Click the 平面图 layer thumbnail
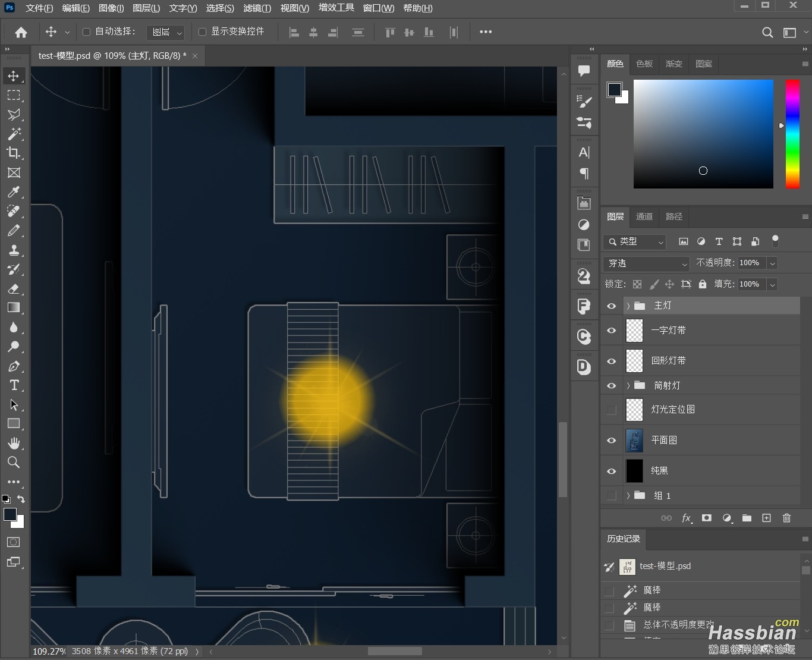This screenshot has width=812, height=660. tap(634, 440)
